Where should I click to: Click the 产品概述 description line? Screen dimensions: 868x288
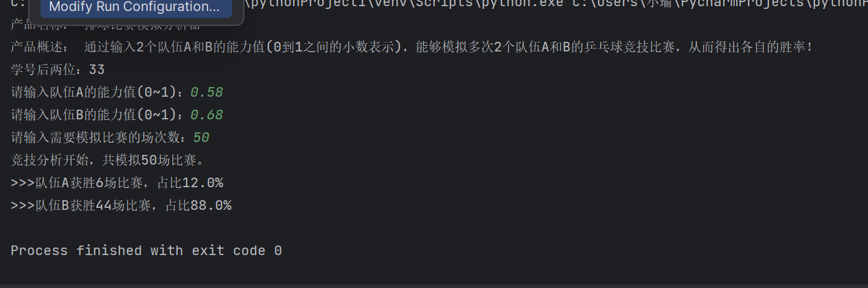pos(411,47)
